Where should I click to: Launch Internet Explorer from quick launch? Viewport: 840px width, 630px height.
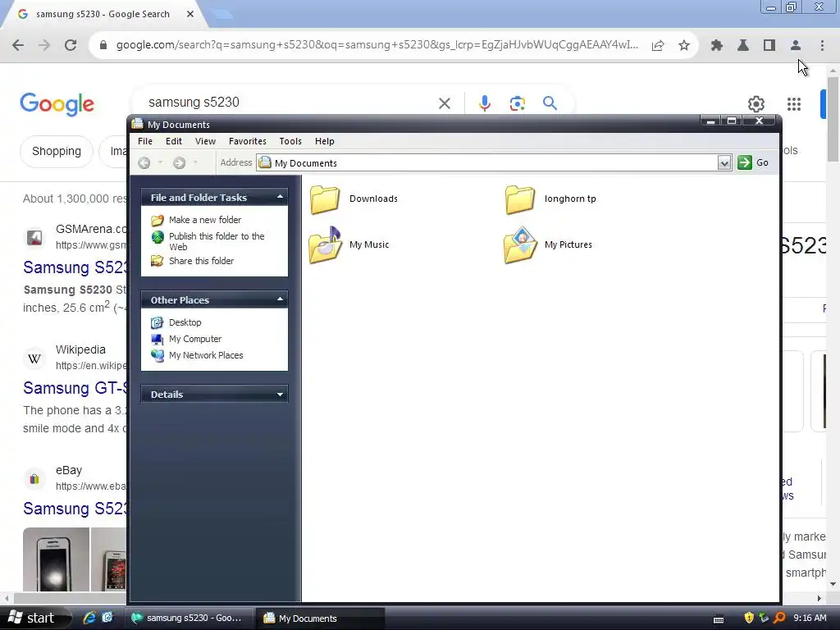coord(89,619)
